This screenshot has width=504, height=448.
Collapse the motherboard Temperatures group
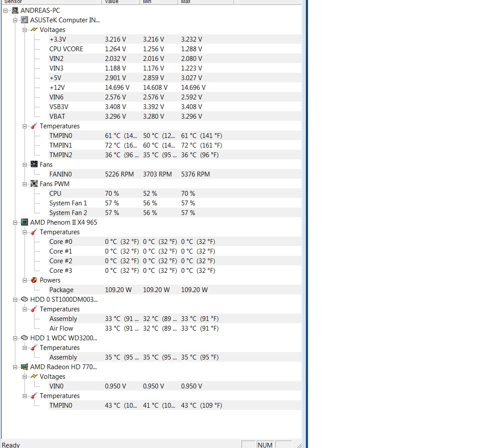pos(25,126)
